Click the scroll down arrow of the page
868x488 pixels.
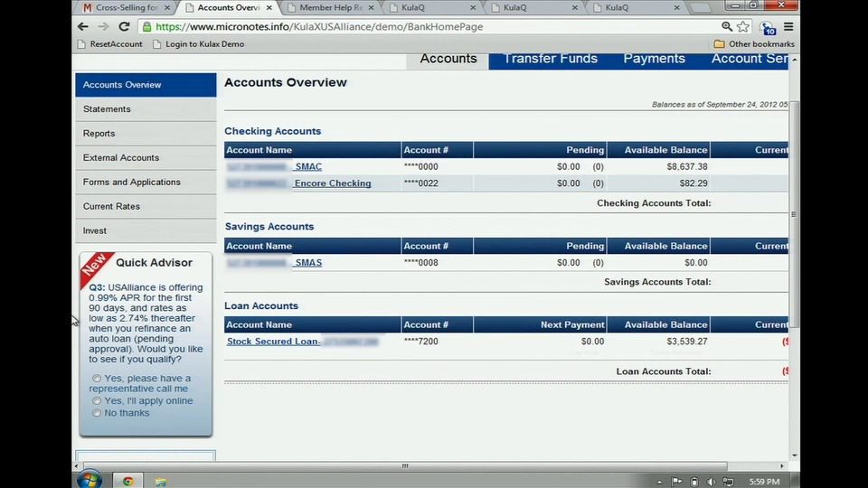pyautogui.click(x=795, y=455)
